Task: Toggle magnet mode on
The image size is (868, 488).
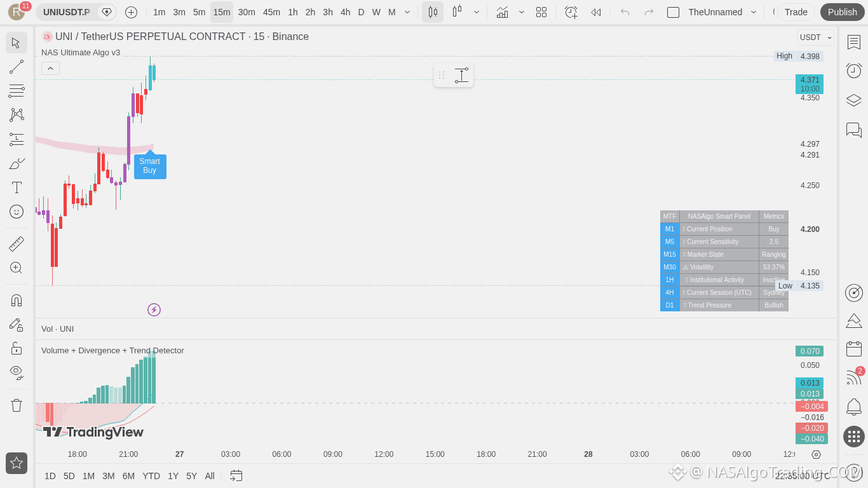Action: [17, 300]
